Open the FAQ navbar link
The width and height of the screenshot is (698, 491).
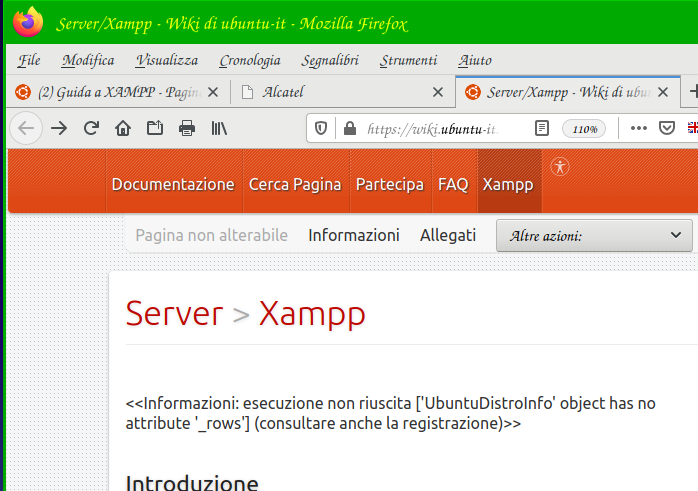coord(453,184)
